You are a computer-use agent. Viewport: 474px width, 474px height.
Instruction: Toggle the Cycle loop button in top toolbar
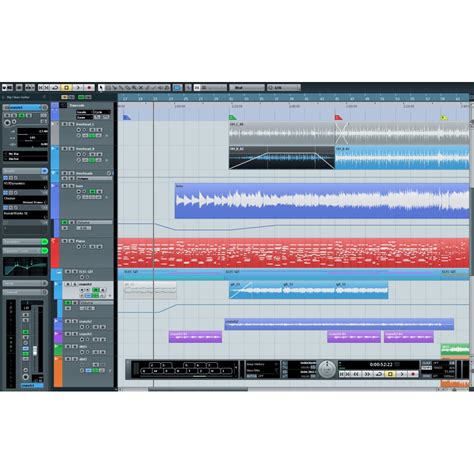(55, 88)
